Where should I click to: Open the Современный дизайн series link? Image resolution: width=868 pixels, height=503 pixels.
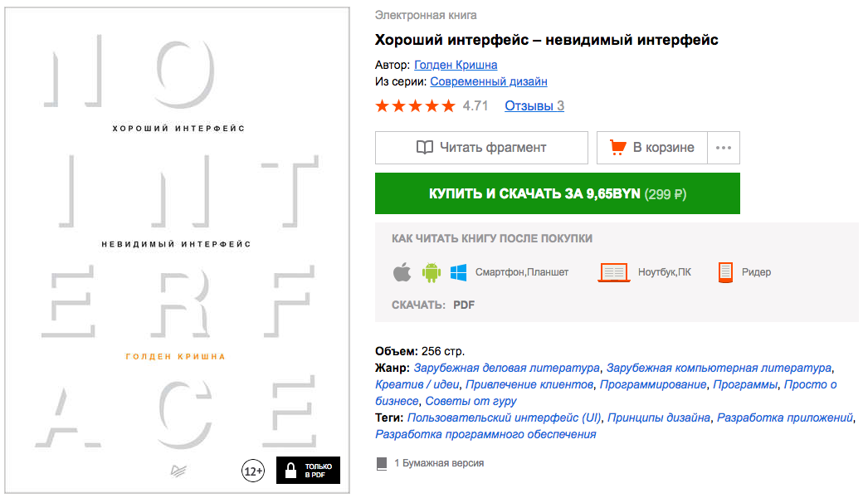click(488, 81)
